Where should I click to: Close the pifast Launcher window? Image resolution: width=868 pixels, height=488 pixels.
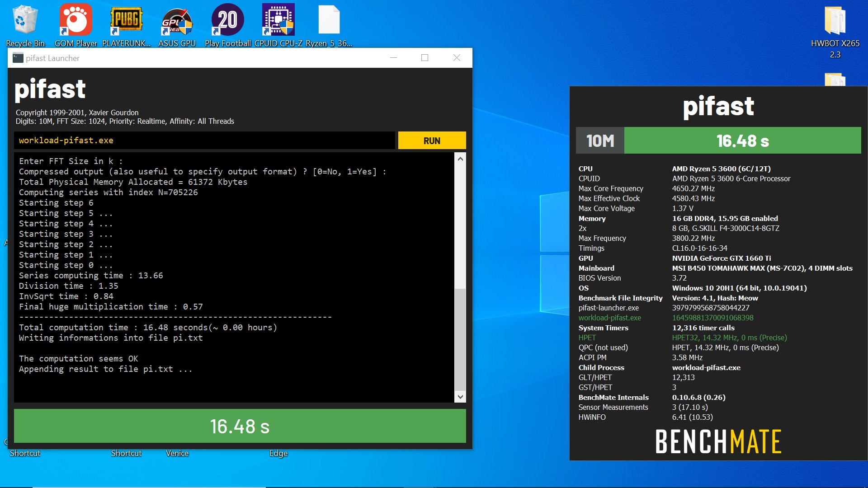pos(457,58)
